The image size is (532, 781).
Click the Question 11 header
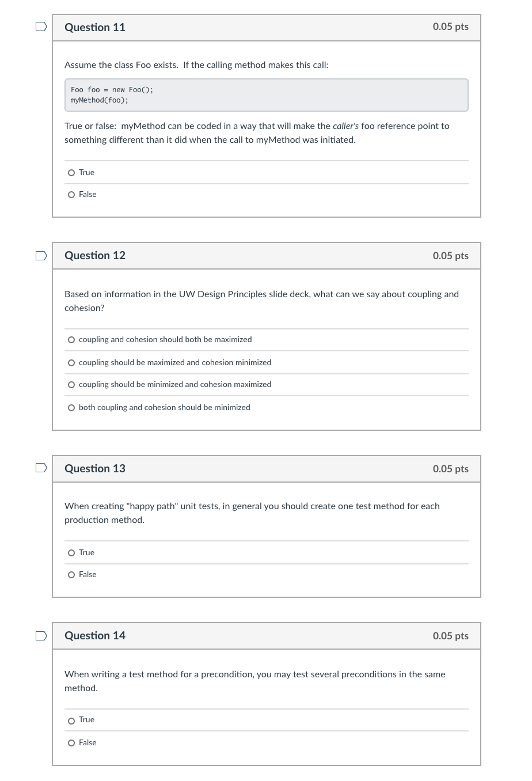click(x=94, y=27)
